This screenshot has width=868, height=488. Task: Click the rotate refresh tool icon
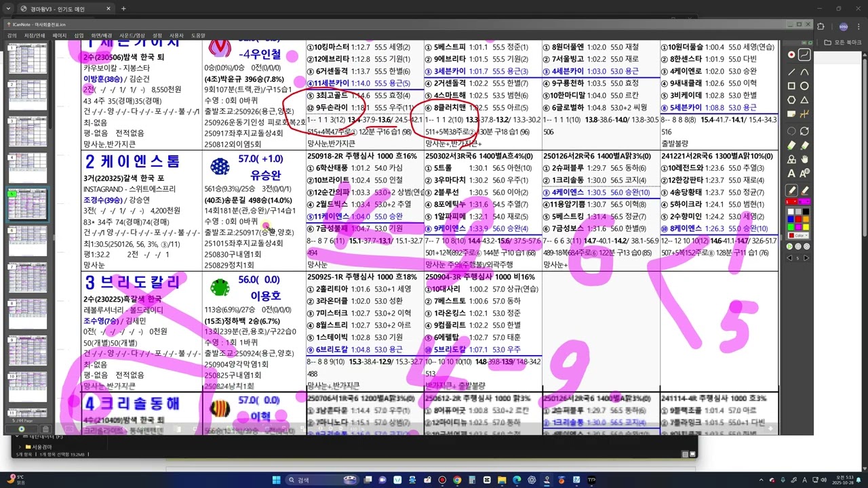[x=804, y=131]
